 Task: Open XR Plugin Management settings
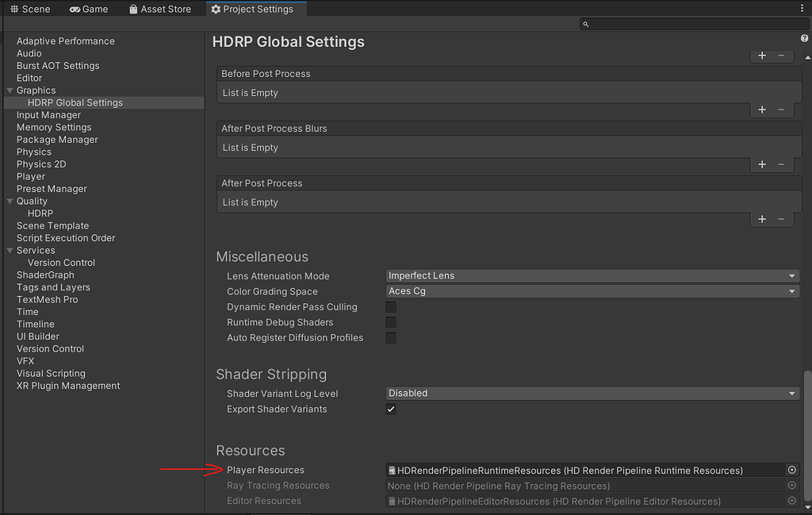point(68,386)
